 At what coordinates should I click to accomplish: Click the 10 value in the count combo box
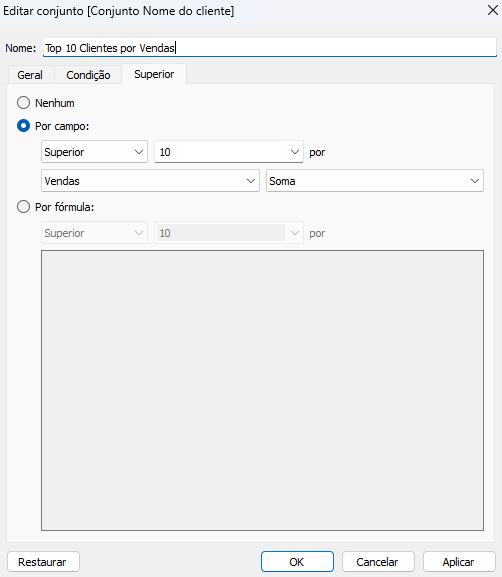point(165,152)
